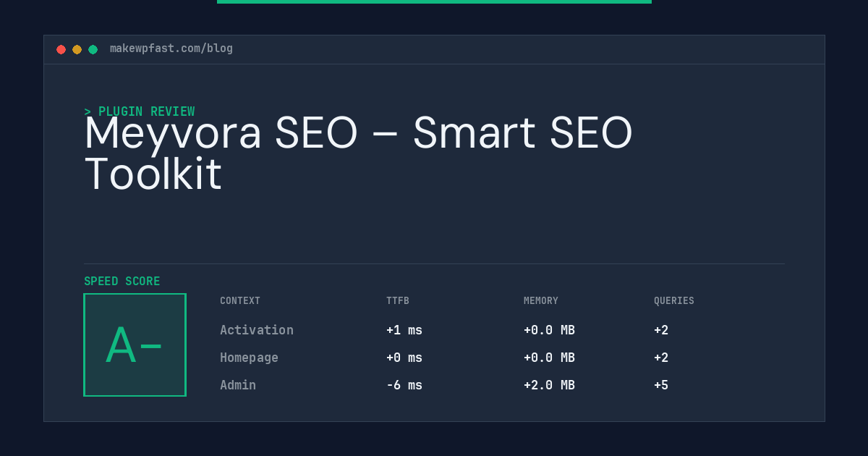Click the Activation queries value +2
Viewport: 868px width, 456px height.
661,330
